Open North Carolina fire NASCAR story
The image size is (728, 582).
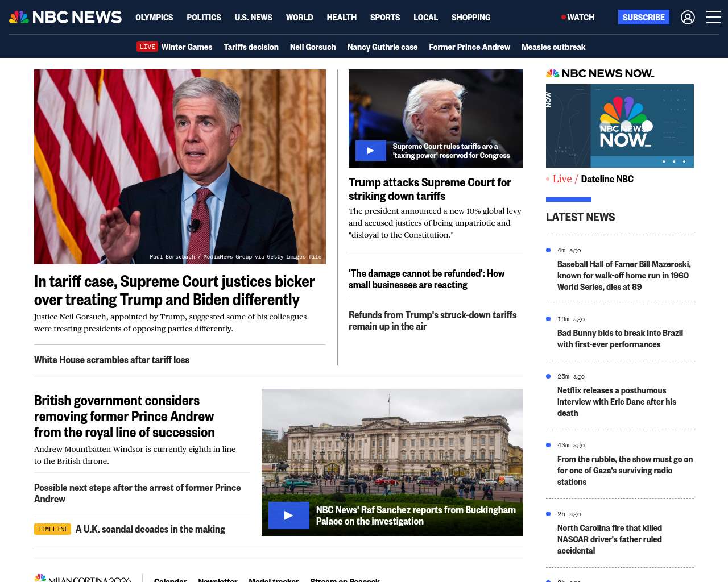click(610, 539)
